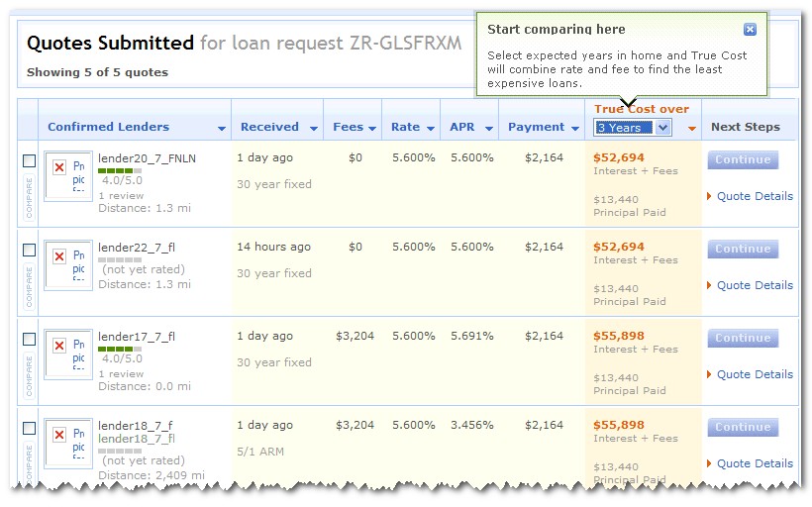Image resolution: width=812 pixels, height=507 pixels.
Task: Close the 'Start comparing here' tooltip
Action: click(x=750, y=30)
